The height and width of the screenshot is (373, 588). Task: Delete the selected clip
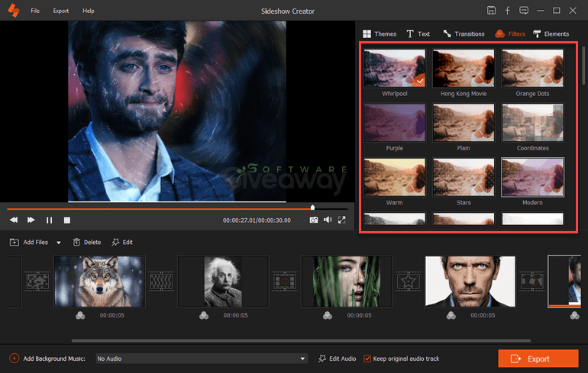coord(86,242)
